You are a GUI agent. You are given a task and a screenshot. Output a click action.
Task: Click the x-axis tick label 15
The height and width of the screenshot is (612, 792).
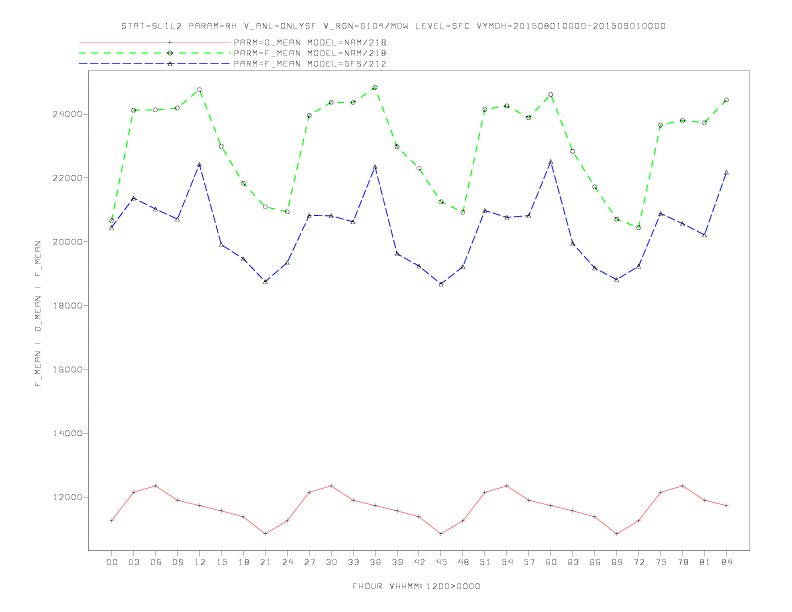[221, 562]
